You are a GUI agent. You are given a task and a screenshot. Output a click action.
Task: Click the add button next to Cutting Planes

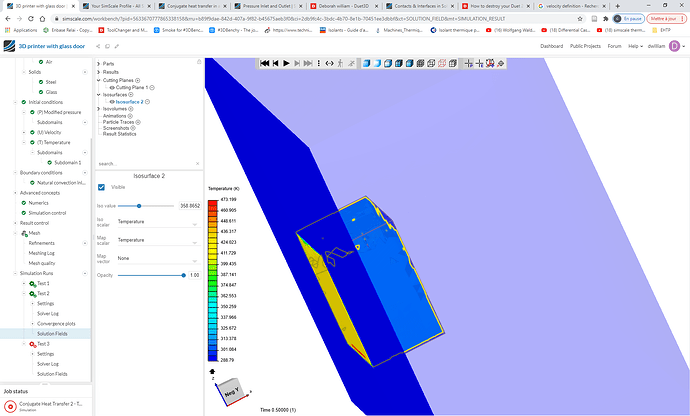(138, 80)
